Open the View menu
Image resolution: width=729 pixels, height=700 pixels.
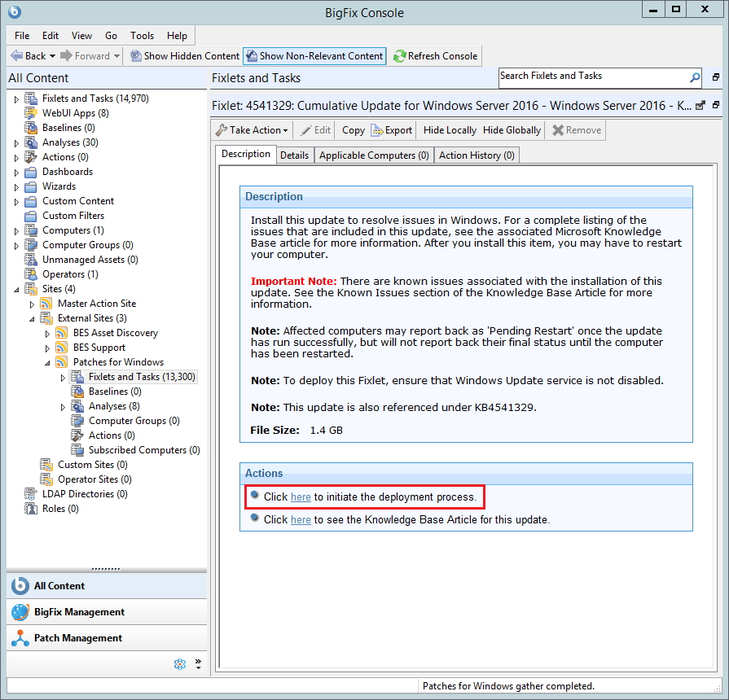81,36
